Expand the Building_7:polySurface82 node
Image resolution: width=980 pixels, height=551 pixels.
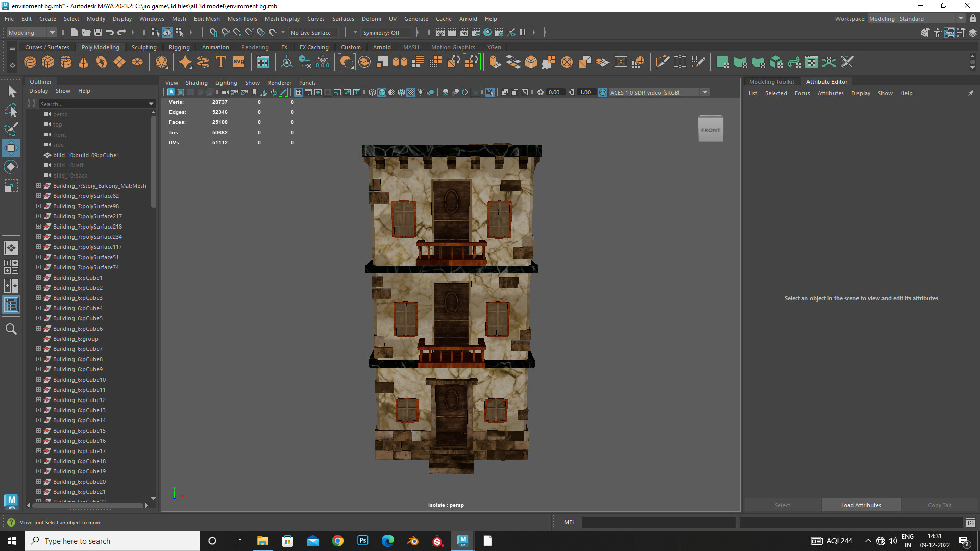point(38,196)
